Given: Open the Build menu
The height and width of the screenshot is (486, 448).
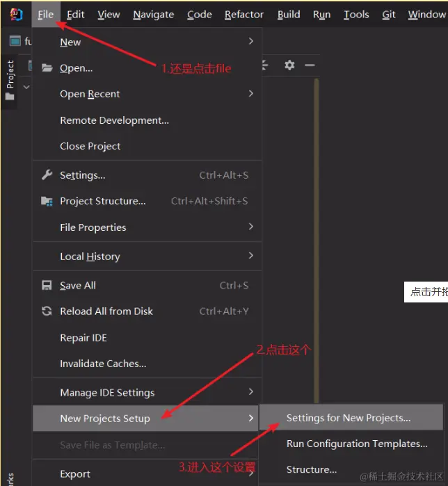Looking at the screenshot, I should click(289, 15).
